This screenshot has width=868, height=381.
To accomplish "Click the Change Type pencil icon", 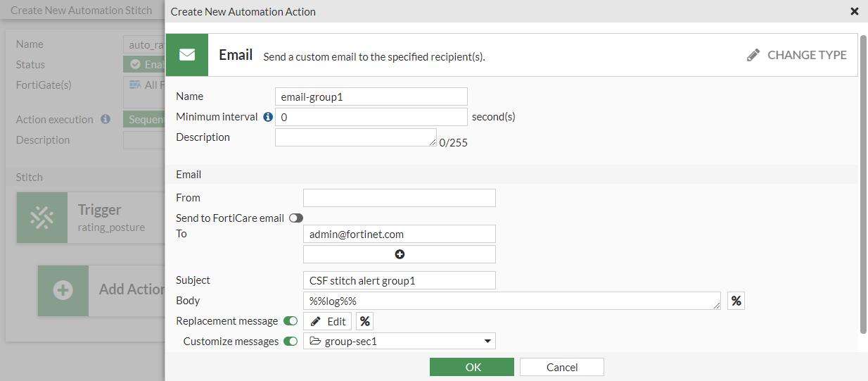I will 753,55.
